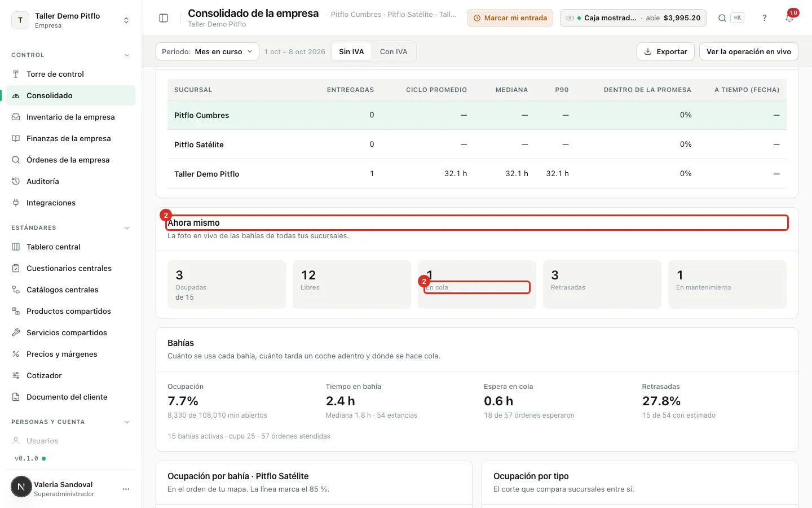Viewport: 812px width, 508px height.
Task: Collapse the ESTÁNDARES sidebar section
Action: (x=127, y=228)
